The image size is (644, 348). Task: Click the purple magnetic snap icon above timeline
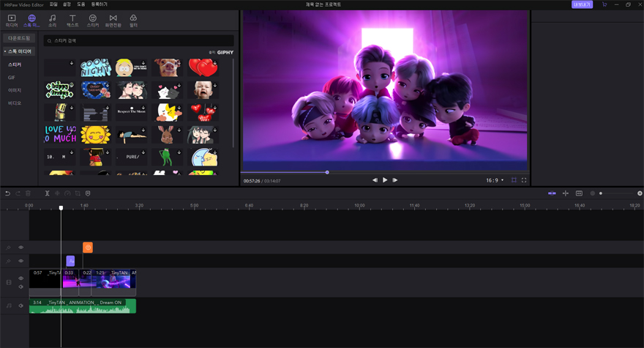(x=552, y=193)
